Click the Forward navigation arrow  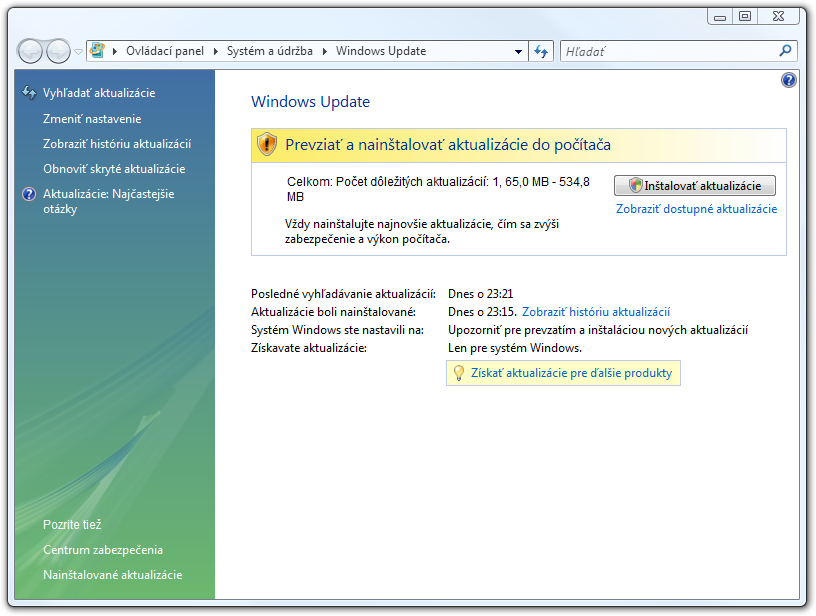(58, 51)
